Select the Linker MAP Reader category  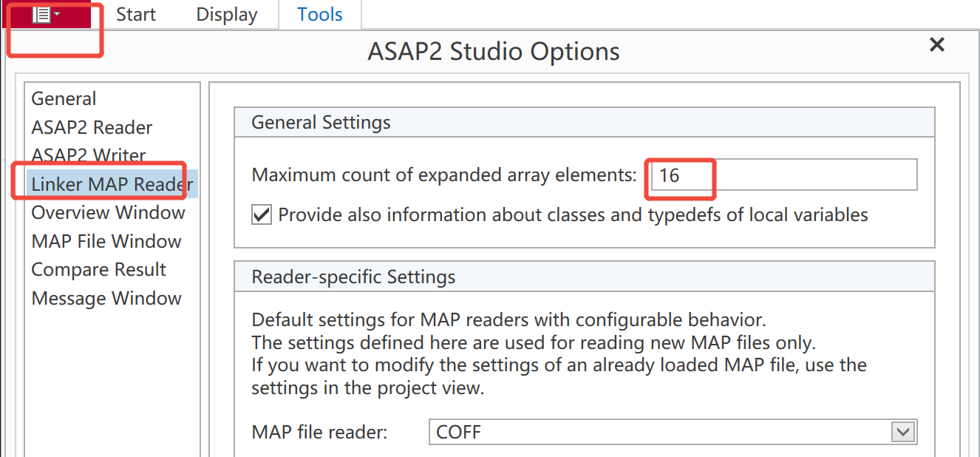point(112,185)
